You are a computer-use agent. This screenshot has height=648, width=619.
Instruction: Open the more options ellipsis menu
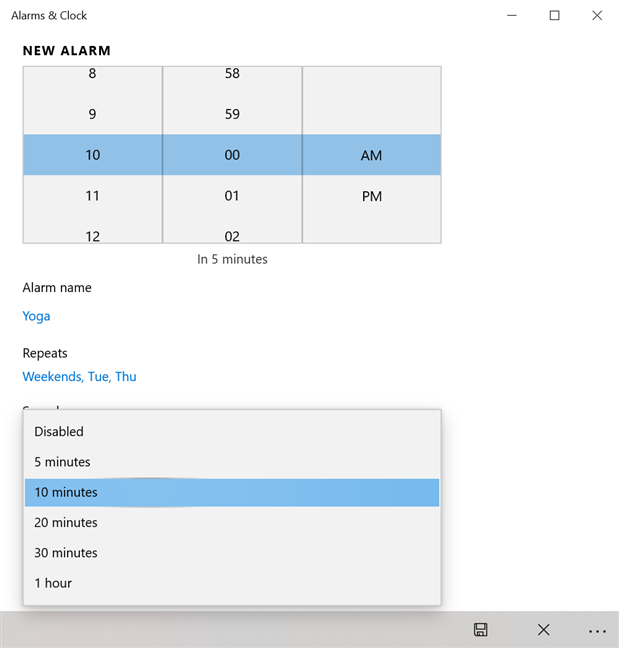(597, 630)
